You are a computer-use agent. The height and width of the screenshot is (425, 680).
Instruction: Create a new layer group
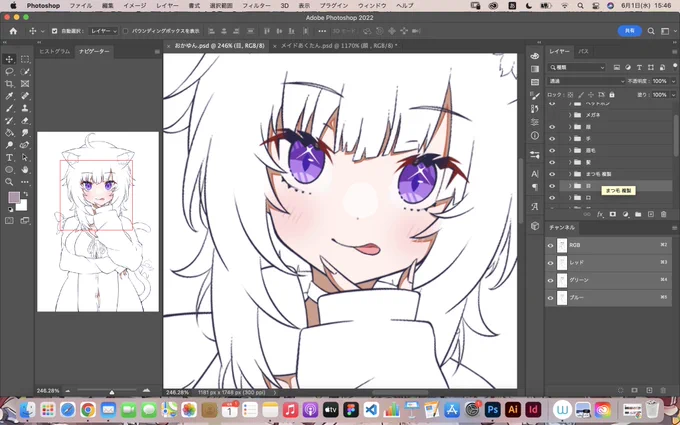click(638, 214)
